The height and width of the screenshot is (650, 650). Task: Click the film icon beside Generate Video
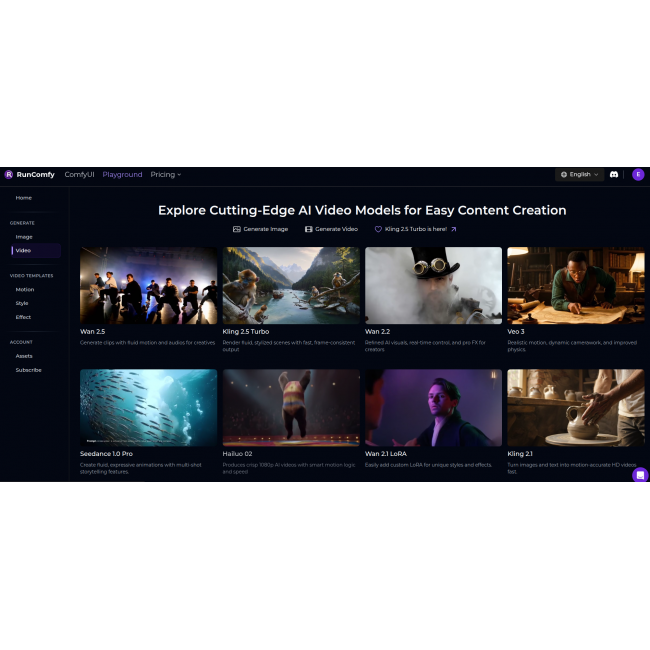click(x=309, y=229)
